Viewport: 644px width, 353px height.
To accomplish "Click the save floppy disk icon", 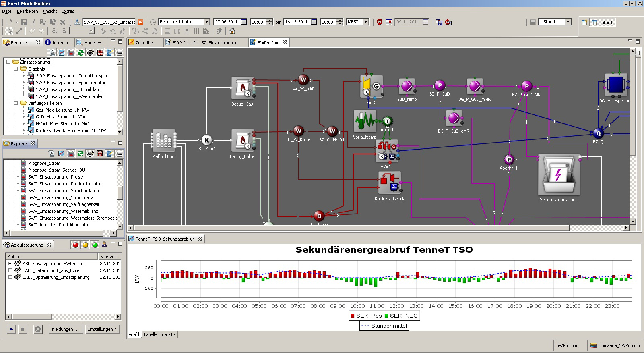I will click(x=24, y=22).
